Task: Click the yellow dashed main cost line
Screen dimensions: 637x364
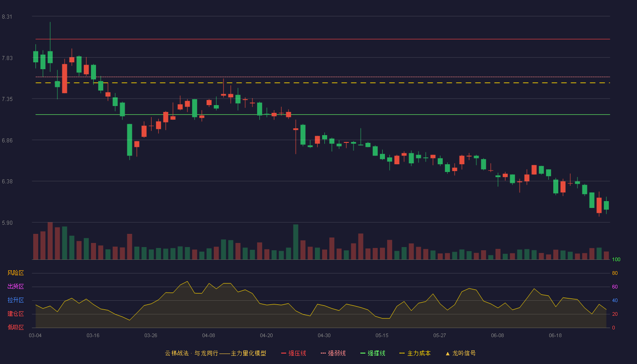Action: point(323,83)
